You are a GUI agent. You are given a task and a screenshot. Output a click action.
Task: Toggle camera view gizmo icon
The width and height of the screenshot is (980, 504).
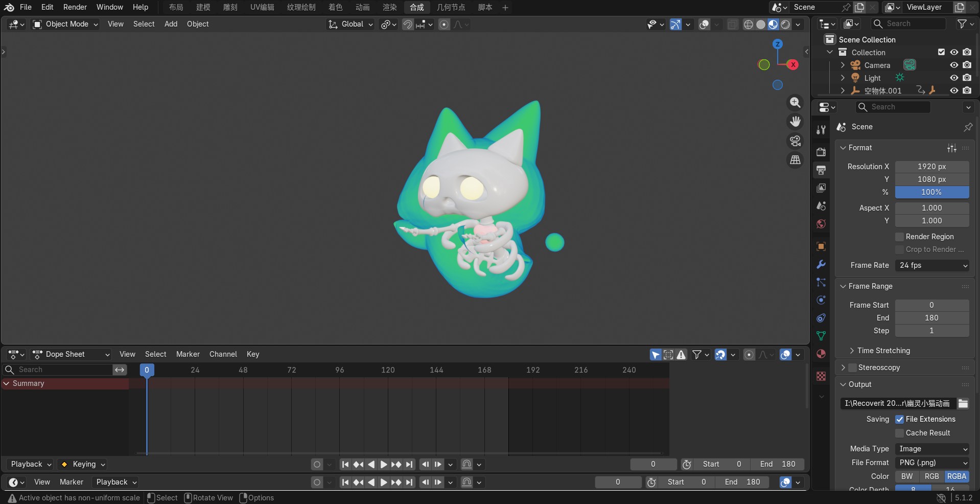point(795,141)
